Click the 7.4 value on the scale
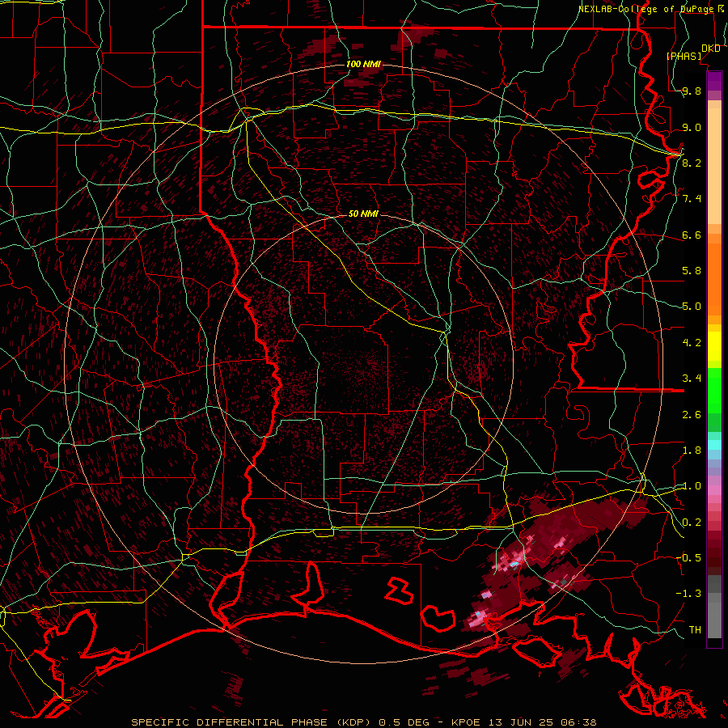728x728 pixels. click(692, 199)
